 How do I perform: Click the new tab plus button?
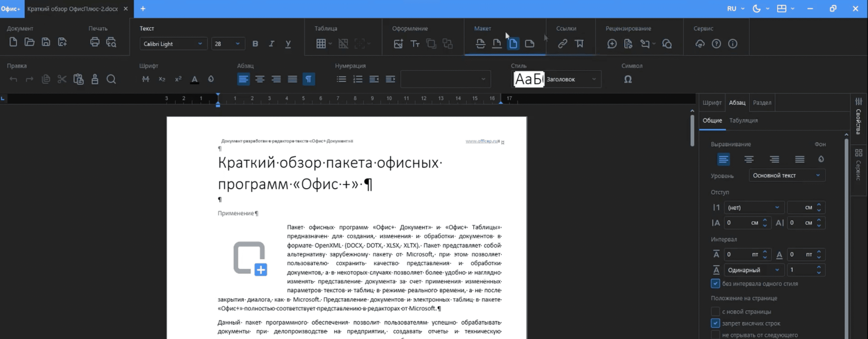pos(143,9)
